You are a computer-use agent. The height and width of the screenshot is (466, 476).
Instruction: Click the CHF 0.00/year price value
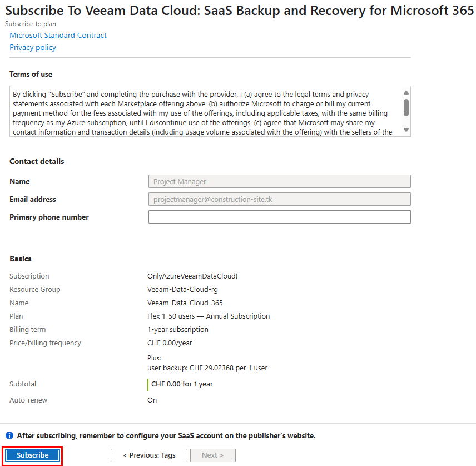tap(170, 343)
